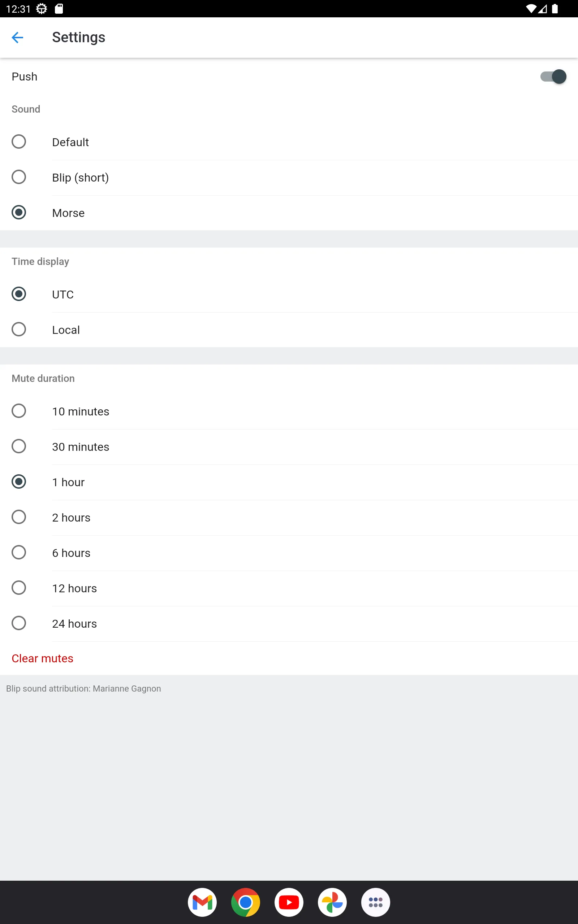Tap the battery status icon
Screen dimensions: 578x924
pyautogui.click(x=555, y=9)
